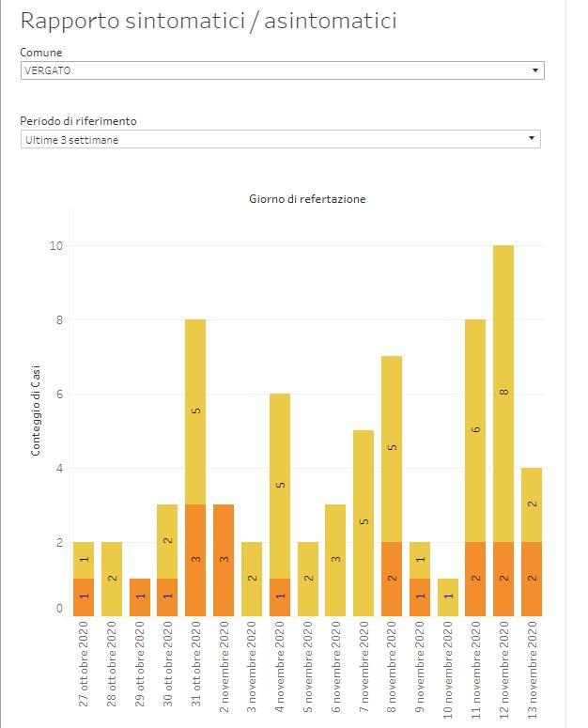This screenshot has width=588, height=728.
Task: Select the yellow bar for 7 novembre 2020
Action: click(x=364, y=522)
